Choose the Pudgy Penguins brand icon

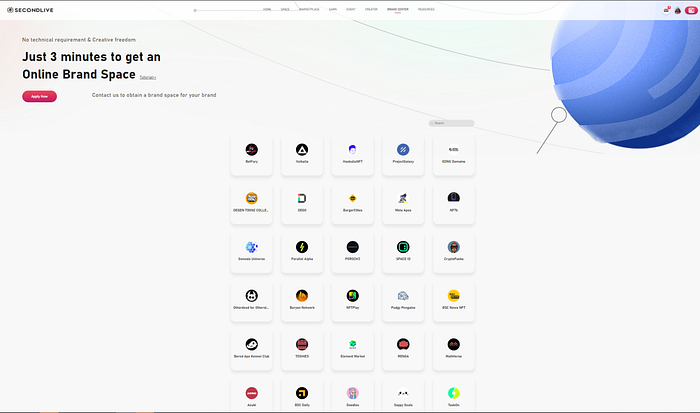(403, 296)
